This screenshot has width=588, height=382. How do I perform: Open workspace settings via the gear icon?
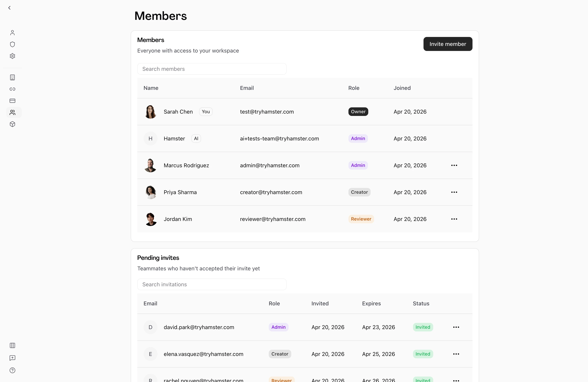pyautogui.click(x=12, y=56)
